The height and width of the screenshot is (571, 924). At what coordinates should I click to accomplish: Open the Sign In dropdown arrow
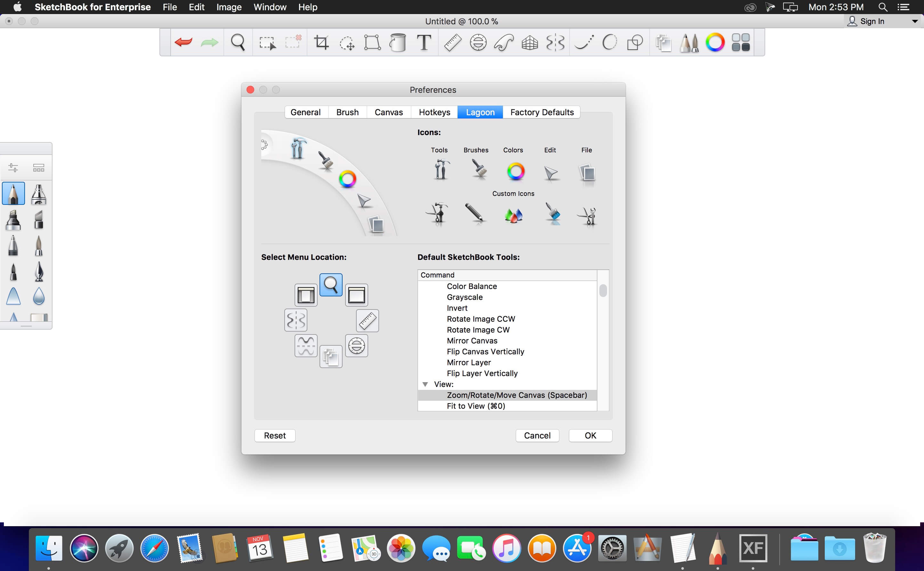tap(915, 21)
